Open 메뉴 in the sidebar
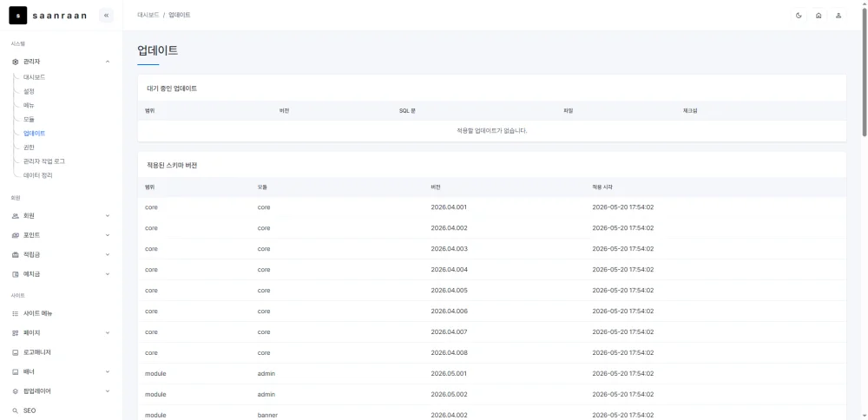 (29, 105)
